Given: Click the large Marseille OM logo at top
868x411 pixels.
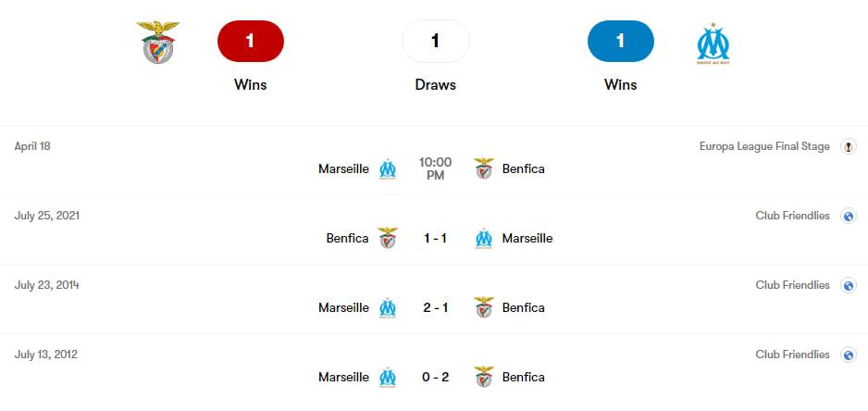Looking at the screenshot, I should click(x=713, y=44).
